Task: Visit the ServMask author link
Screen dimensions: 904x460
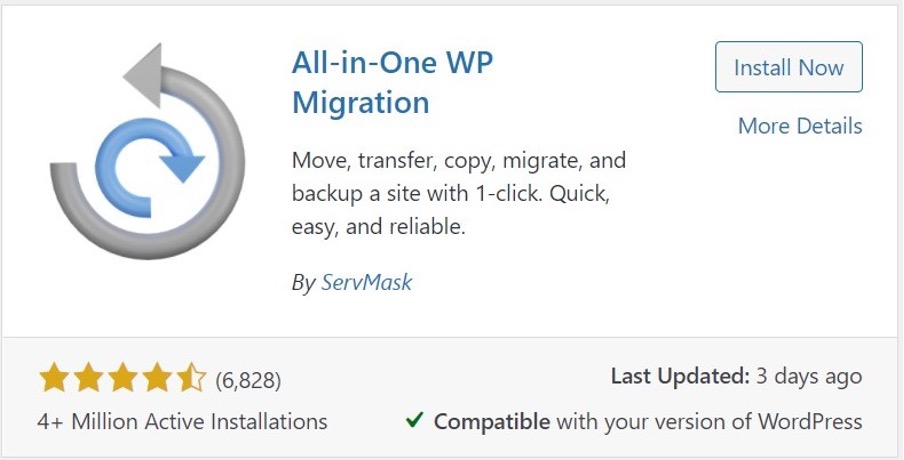Action: click(x=366, y=282)
